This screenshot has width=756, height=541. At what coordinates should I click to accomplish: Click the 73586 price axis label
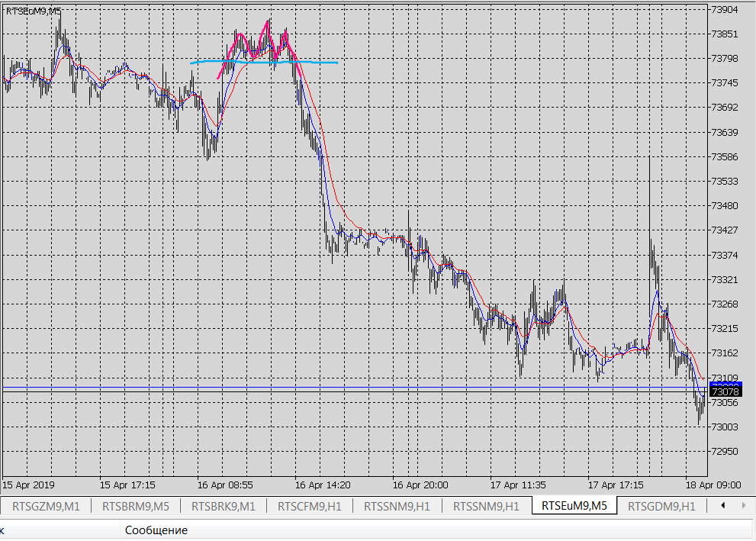tap(725, 156)
